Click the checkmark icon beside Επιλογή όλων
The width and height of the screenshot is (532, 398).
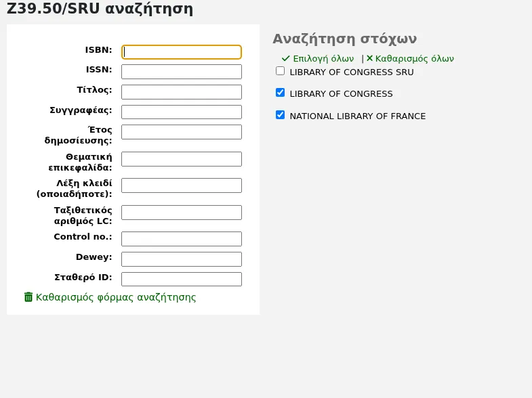286,59
